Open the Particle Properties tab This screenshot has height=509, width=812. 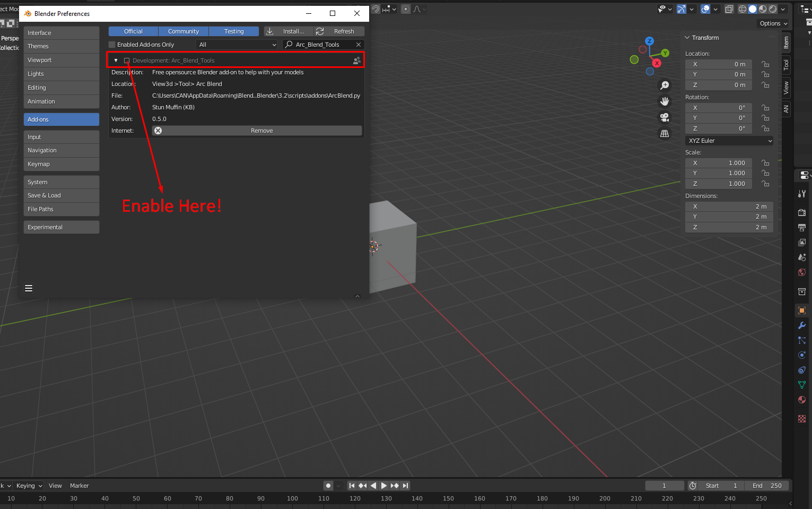[801, 340]
